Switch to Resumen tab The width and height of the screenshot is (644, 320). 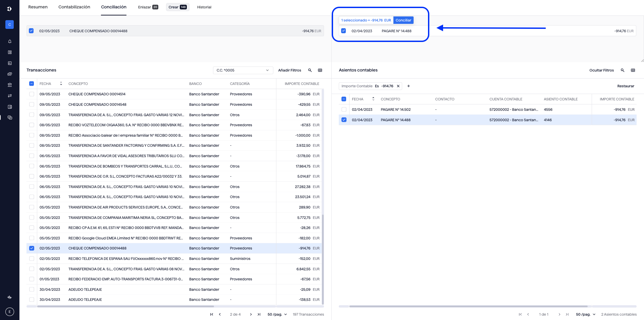pos(38,7)
